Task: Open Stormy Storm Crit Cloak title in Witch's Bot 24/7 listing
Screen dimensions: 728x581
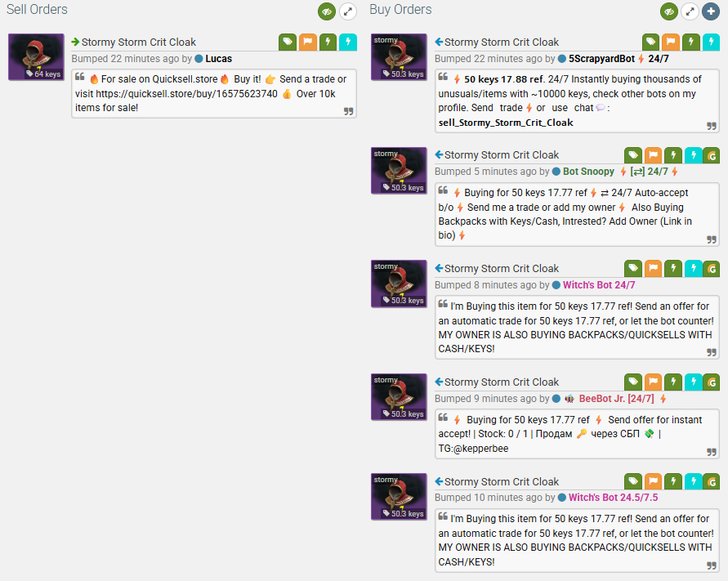Action: click(x=502, y=269)
